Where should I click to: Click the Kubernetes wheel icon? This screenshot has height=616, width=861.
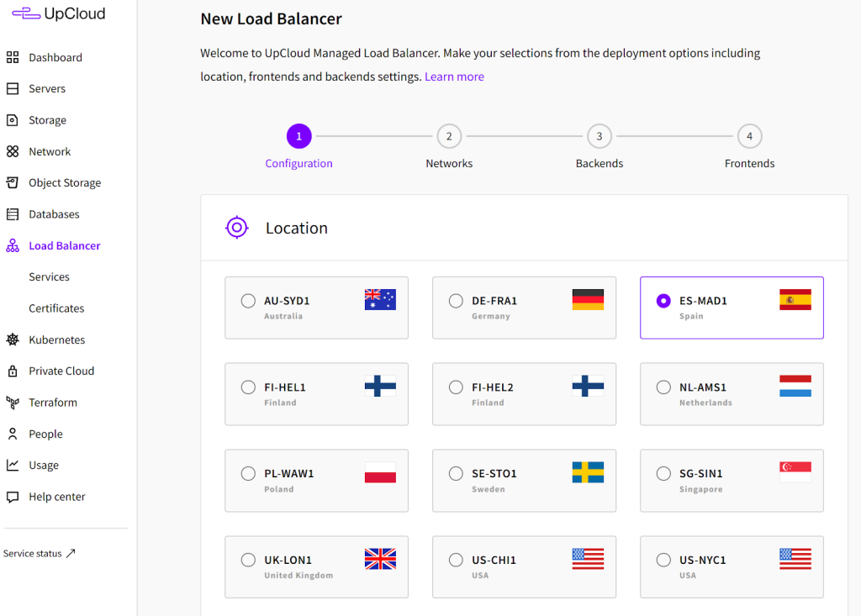click(13, 340)
